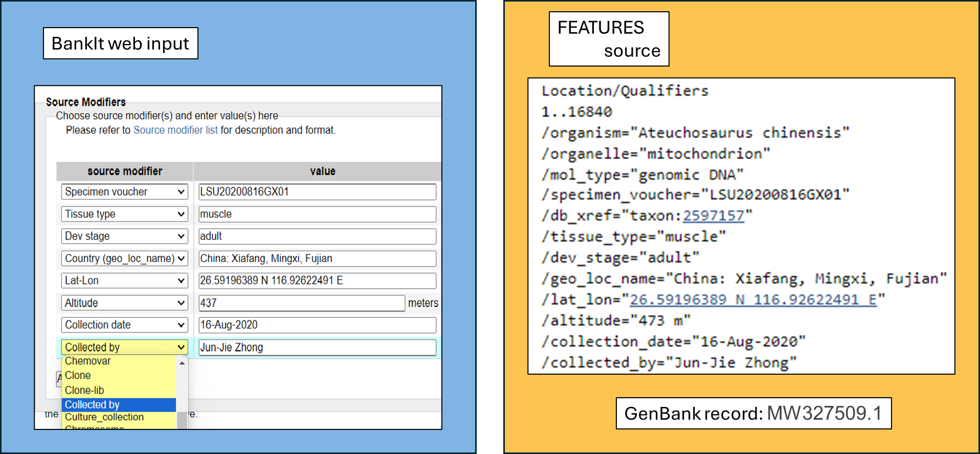
Task: Collapse the open Collected by dropdown
Action: tap(124, 347)
